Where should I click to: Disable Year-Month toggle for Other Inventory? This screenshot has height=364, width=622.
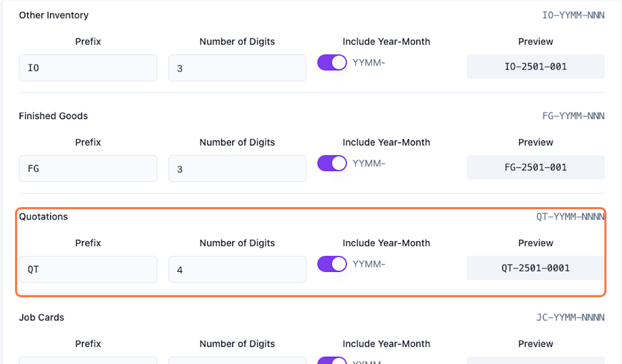click(332, 63)
